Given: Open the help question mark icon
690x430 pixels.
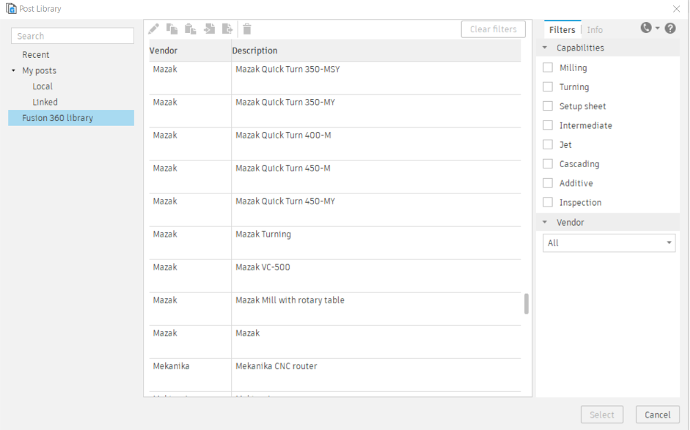Looking at the screenshot, I should pyautogui.click(x=670, y=29).
